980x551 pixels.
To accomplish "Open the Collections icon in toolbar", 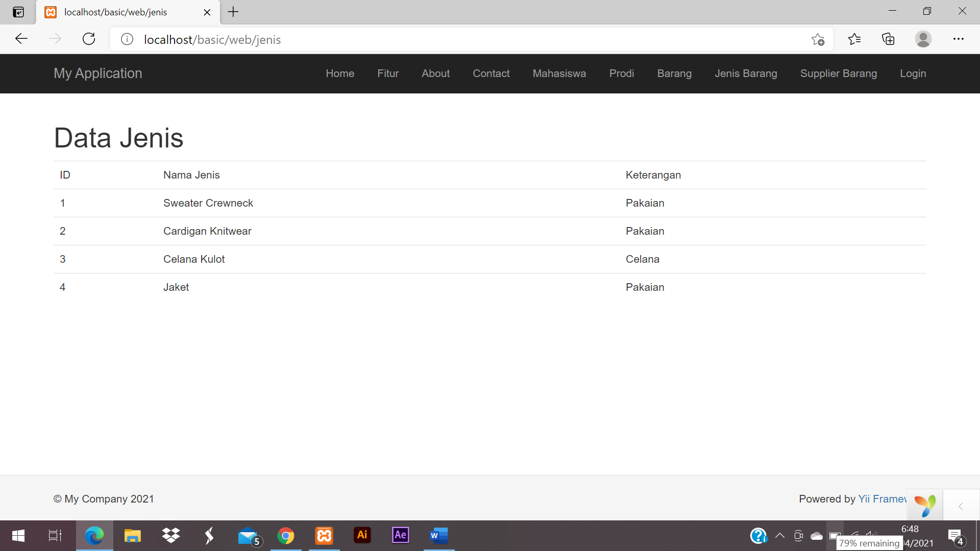I will click(x=888, y=39).
